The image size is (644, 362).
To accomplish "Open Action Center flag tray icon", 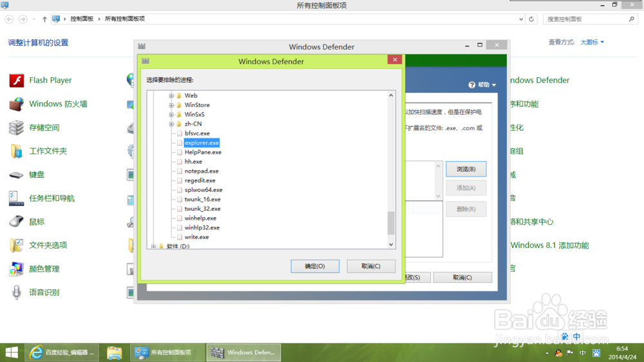I will pos(570,353).
